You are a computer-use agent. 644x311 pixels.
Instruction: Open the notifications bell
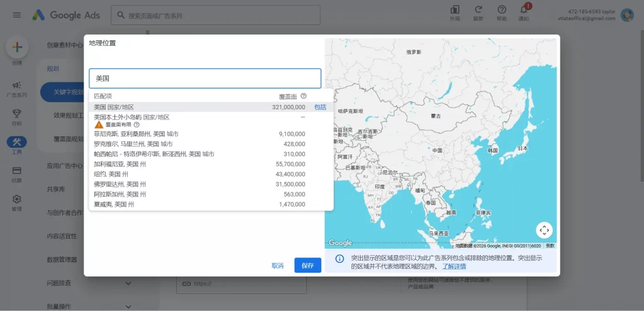(523, 10)
